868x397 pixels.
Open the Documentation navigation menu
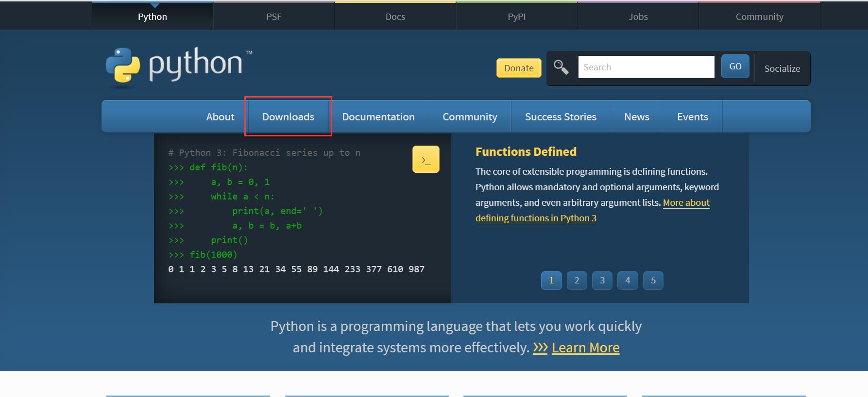pos(378,116)
